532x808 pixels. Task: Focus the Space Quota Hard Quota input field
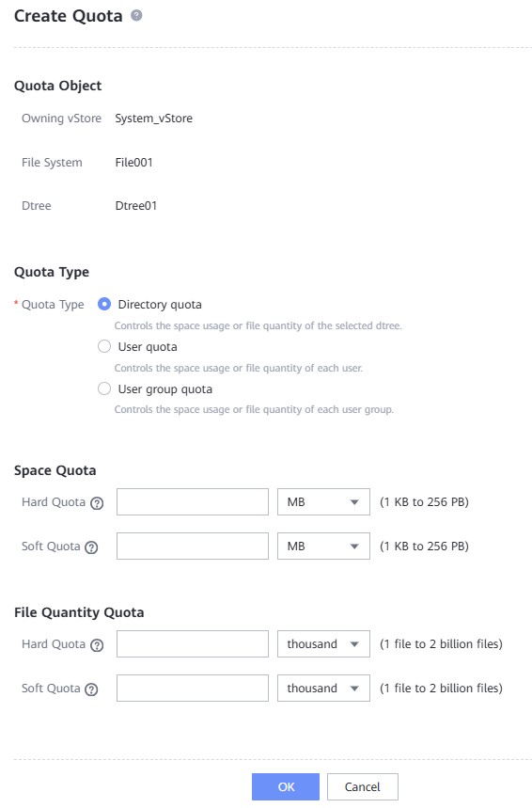[x=193, y=502]
